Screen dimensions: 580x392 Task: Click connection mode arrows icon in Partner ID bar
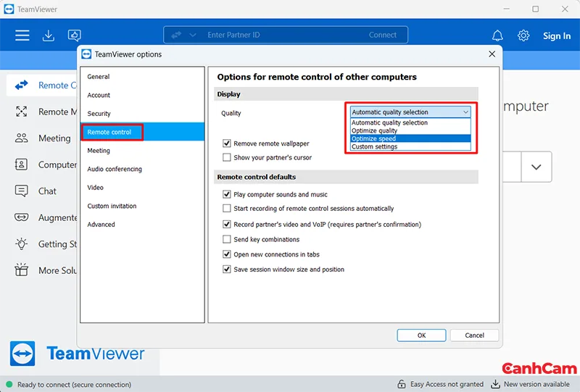pos(176,35)
